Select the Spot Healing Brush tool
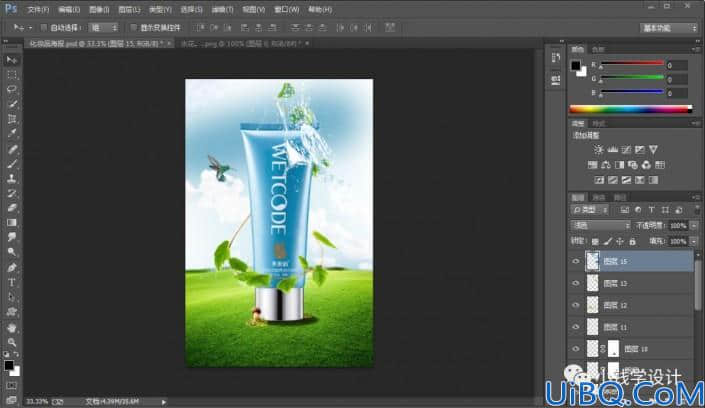 pos(12,149)
